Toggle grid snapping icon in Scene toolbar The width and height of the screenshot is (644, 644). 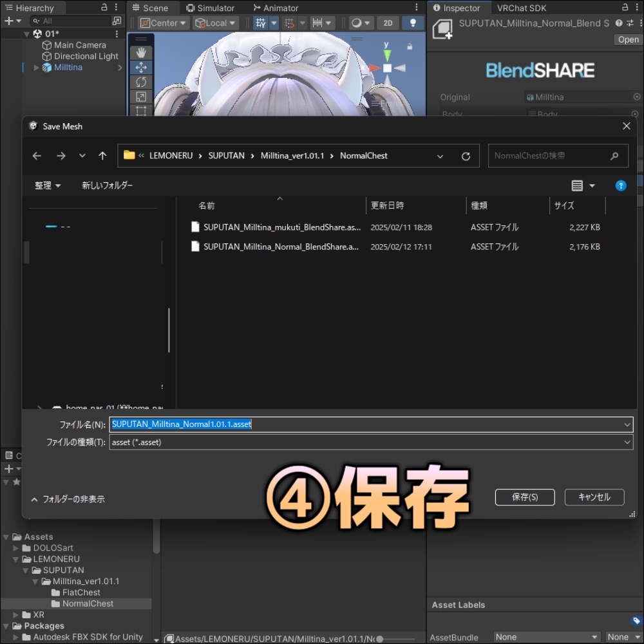coord(289,23)
